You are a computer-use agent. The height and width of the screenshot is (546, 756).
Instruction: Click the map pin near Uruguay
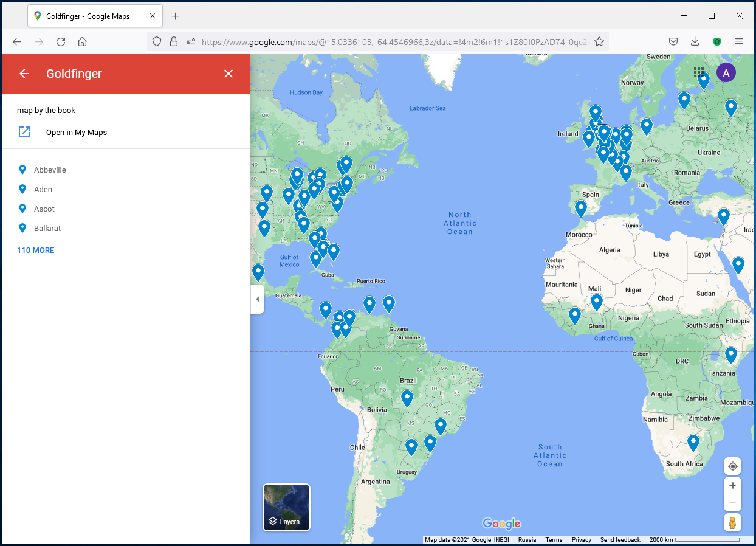coord(411,448)
